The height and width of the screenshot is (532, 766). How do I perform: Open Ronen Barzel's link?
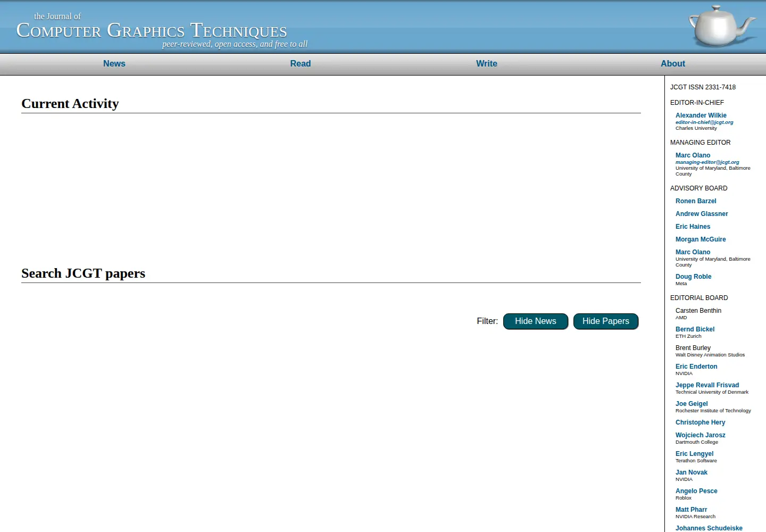696,201
